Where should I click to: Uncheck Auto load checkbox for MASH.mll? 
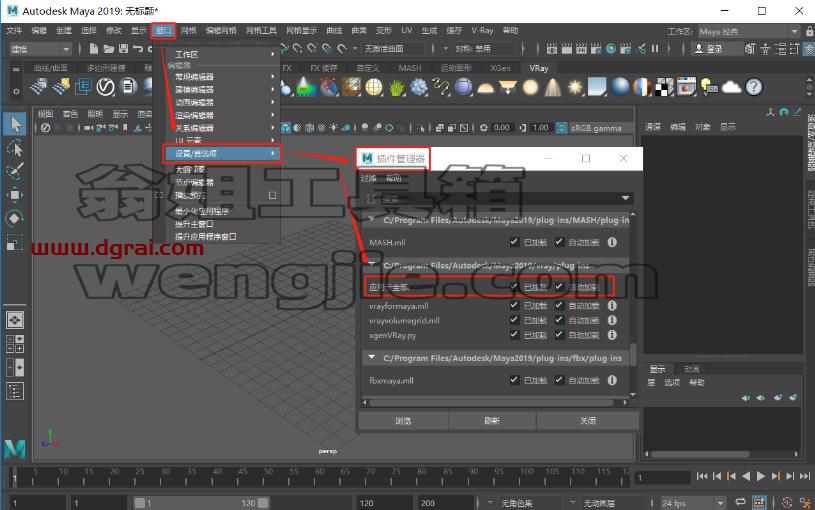click(559, 242)
